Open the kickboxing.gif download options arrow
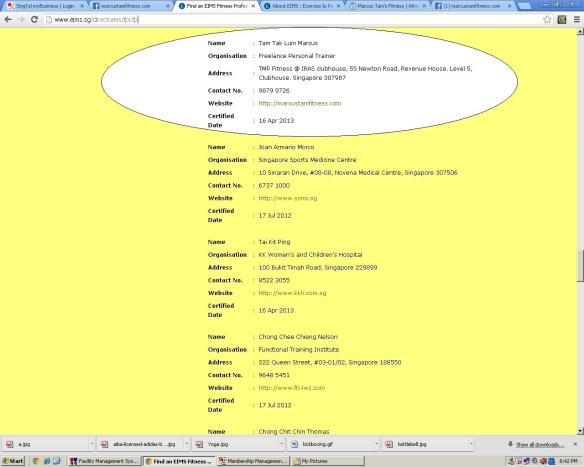Image resolution: width=584 pixels, height=467 pixels. (x=377, y=444)
